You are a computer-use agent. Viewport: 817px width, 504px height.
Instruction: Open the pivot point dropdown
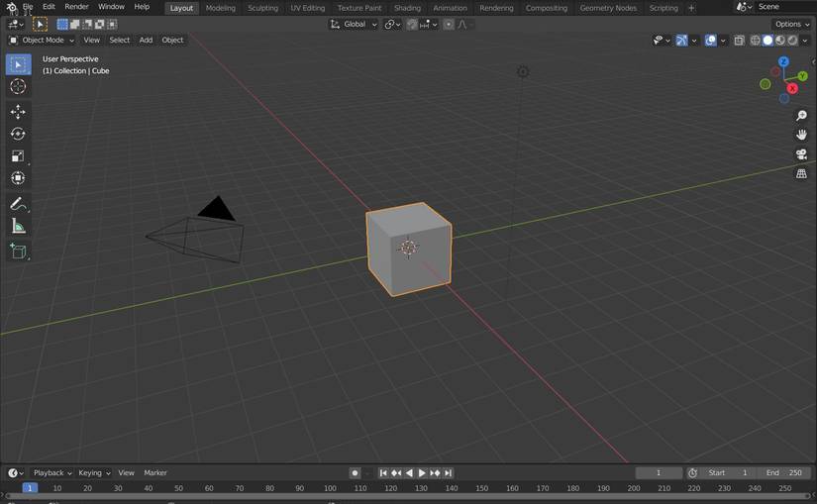pos(392,24)
